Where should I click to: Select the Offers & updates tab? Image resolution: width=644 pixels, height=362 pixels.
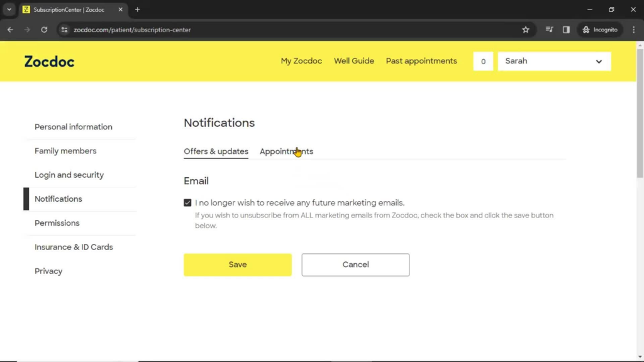[216, 151]
